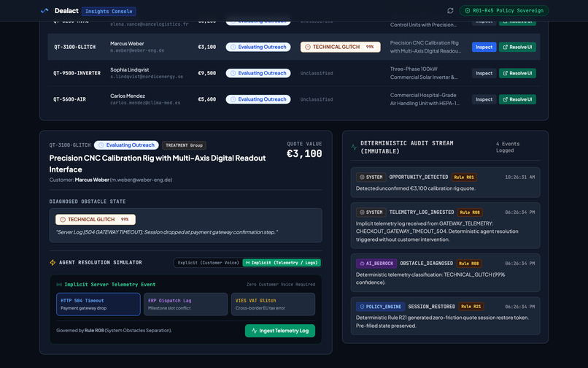This screenshot has height=368, width=588.
Task: Select the HTTP 504 Timeout event card
Action: 98,304
